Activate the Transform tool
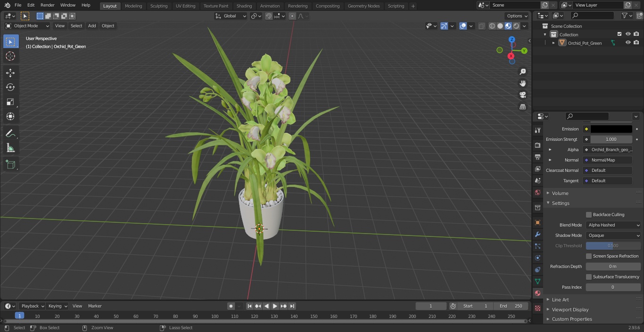 [x=10, y=116]
